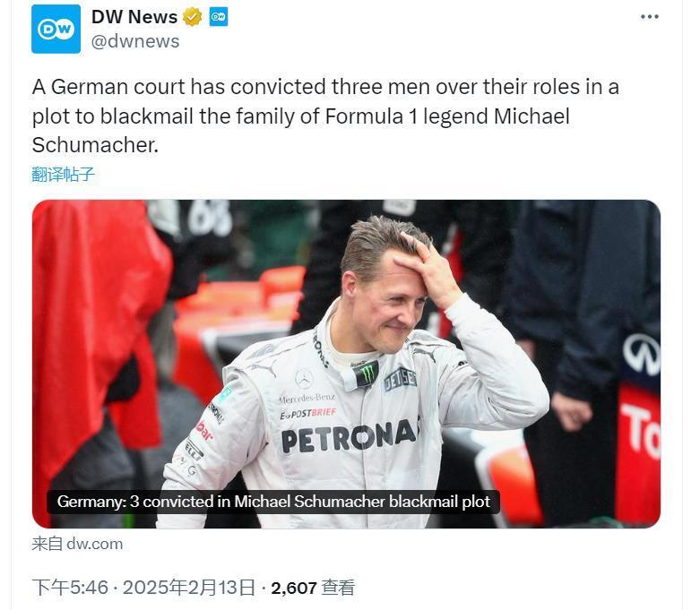This screenshot has height=610, width=700.
Task: Click the tweet text about the blackmail plot
Action: 325,116
